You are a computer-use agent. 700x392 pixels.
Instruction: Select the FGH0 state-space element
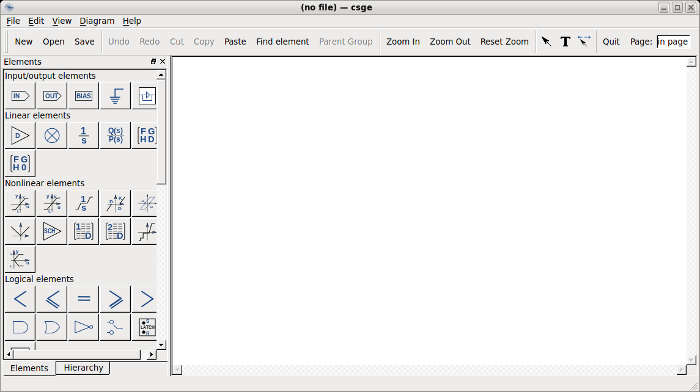tap(20, 163)
